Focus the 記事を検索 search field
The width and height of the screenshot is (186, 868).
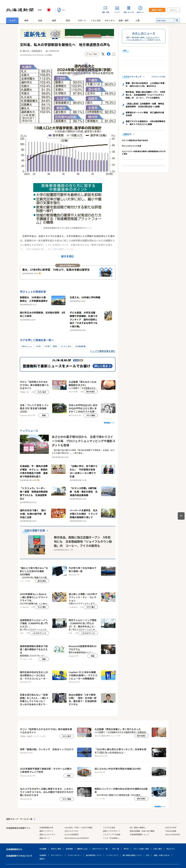click(x=165, y=20)
